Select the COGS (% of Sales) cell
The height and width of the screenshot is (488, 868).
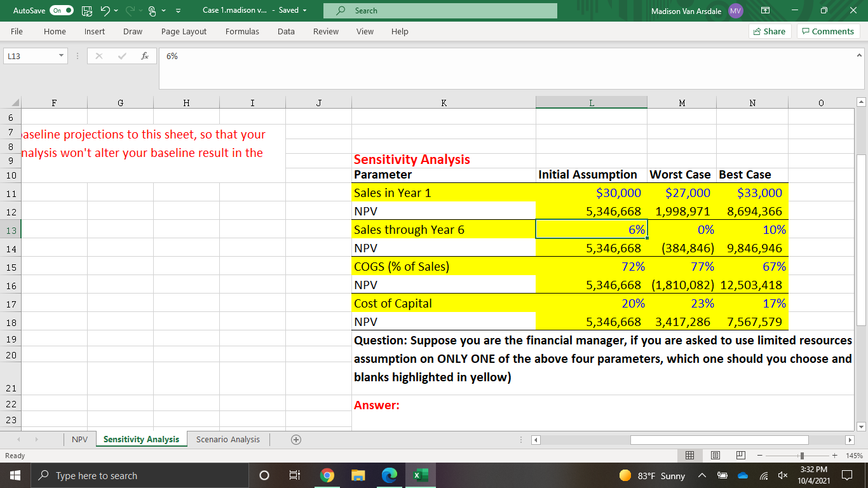click(444, 266)
